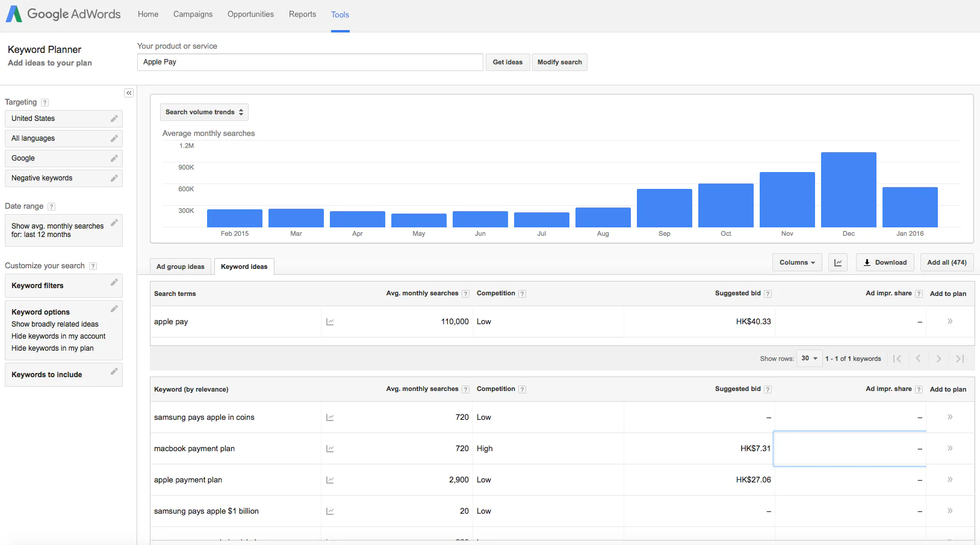This screenshot has width=980, height=545.
Task: Switch to Ad group ideas tab
Action: coord(181,266)
